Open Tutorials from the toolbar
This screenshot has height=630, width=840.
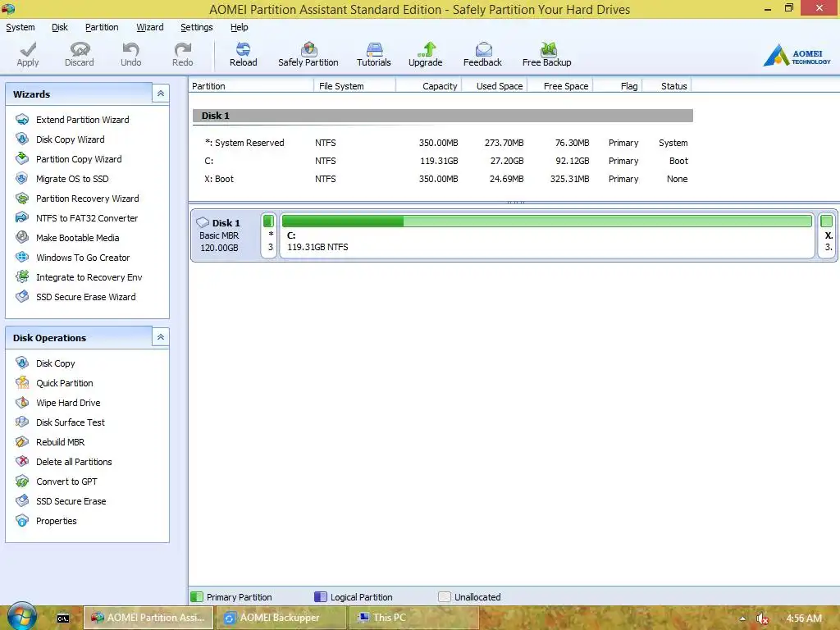(374, 54)
